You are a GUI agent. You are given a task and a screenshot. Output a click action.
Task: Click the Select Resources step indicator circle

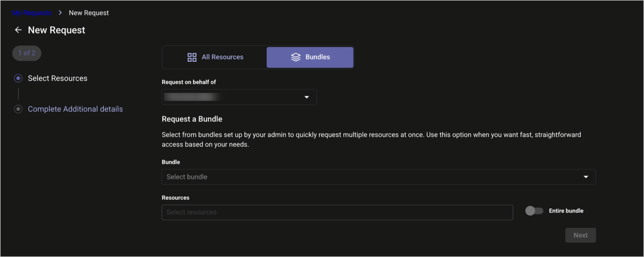[x=18, y=78]
